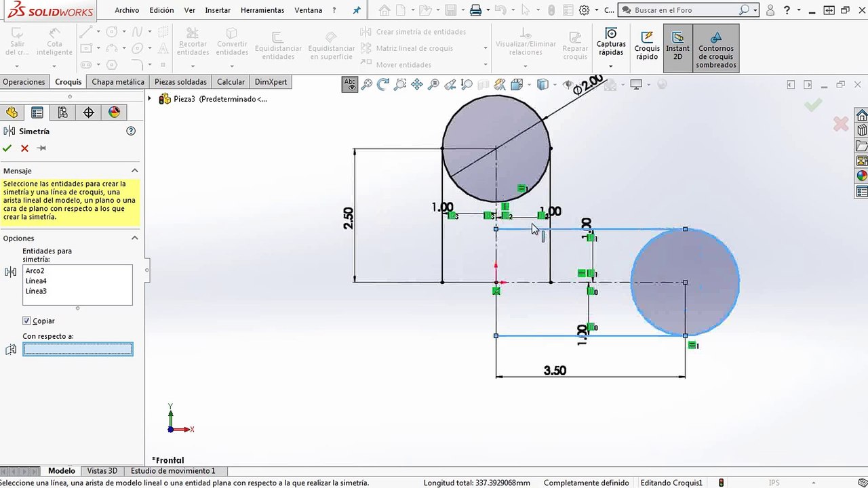Image resolution: width=868 pixels, height=488 pixels.
Task: Open the FeatureManager design tree tab
Action: (12, 113)
